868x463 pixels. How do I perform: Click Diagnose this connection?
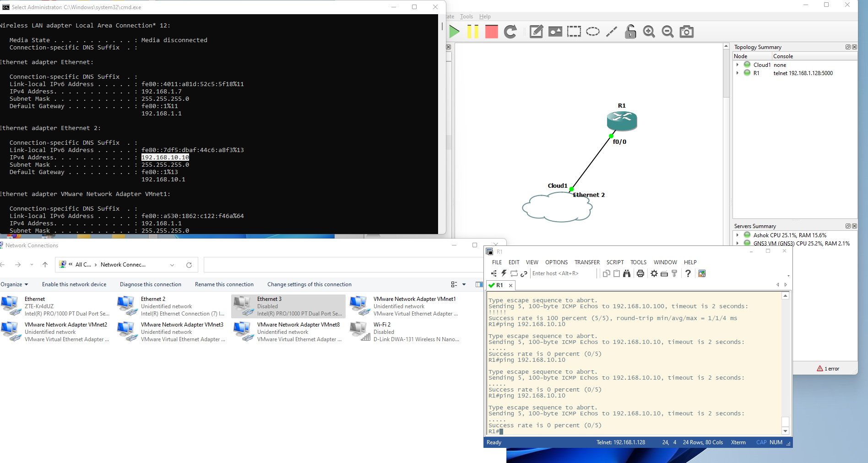click(x=151, y=284)
